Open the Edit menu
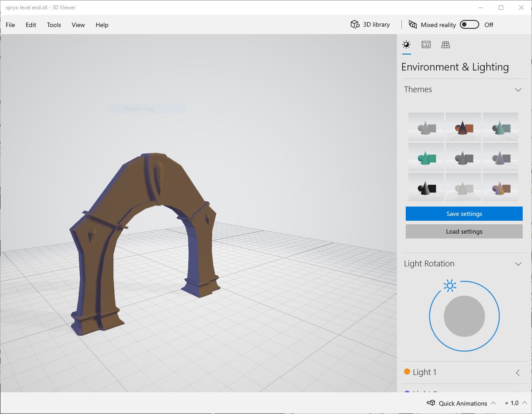 click(x=31, y=25)
